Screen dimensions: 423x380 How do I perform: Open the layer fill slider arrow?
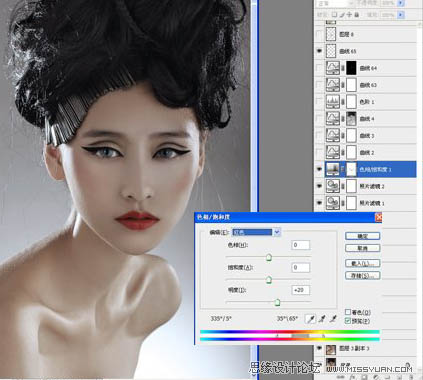tap(401, 15)
